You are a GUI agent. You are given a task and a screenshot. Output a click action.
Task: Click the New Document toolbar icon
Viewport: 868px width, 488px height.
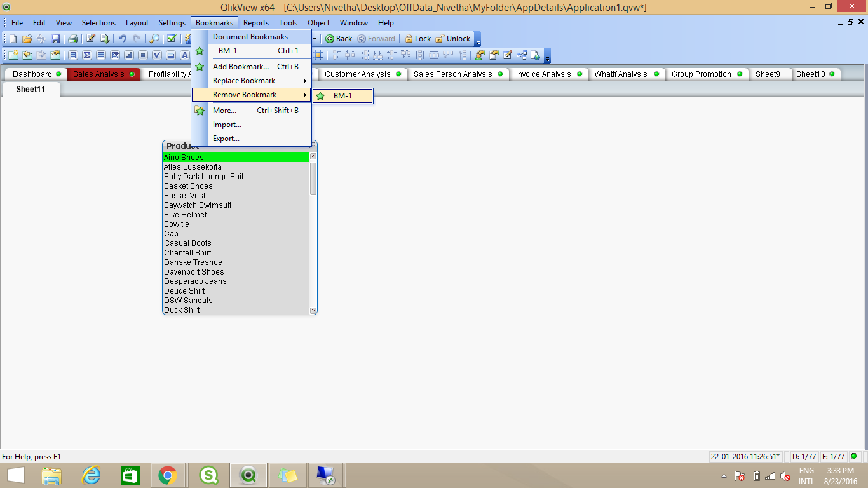pos(13,39)
